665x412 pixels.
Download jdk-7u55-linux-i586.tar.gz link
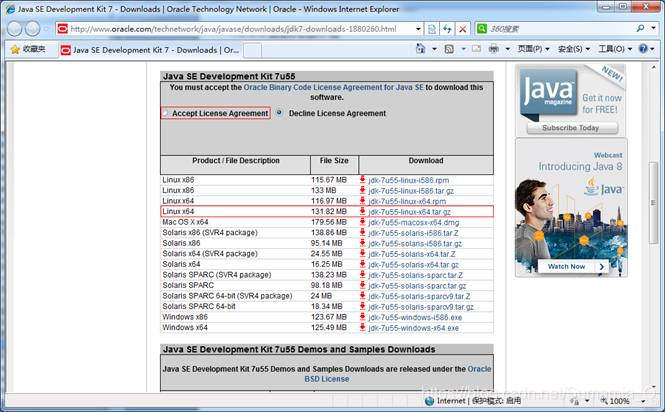411,191
